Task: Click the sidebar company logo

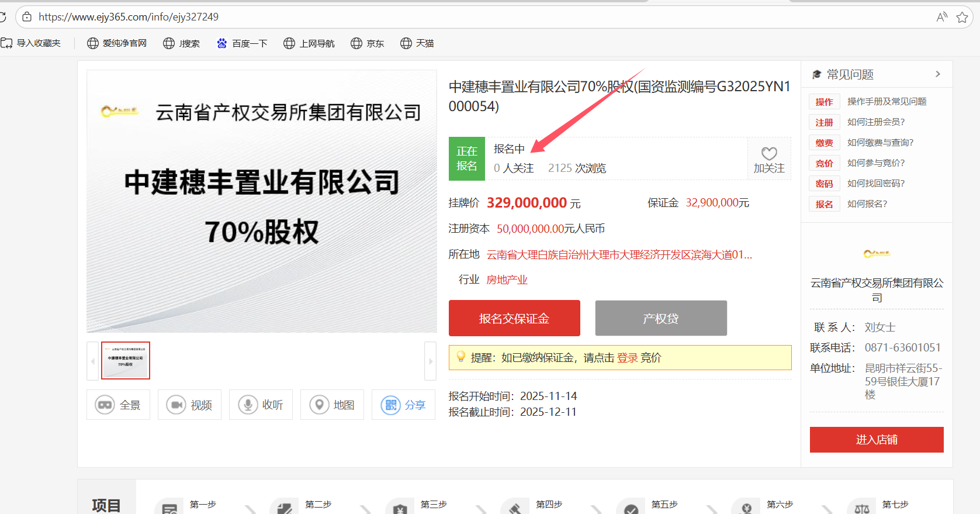Action: point(877,254)
